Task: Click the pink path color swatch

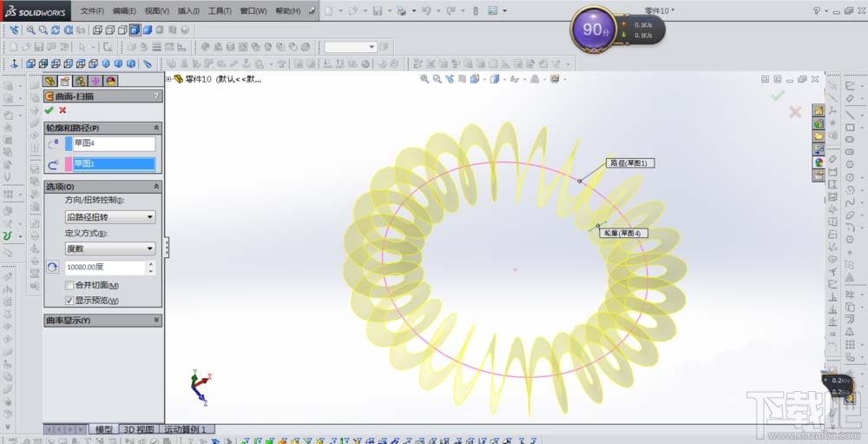Action: (x=69, y=164)
